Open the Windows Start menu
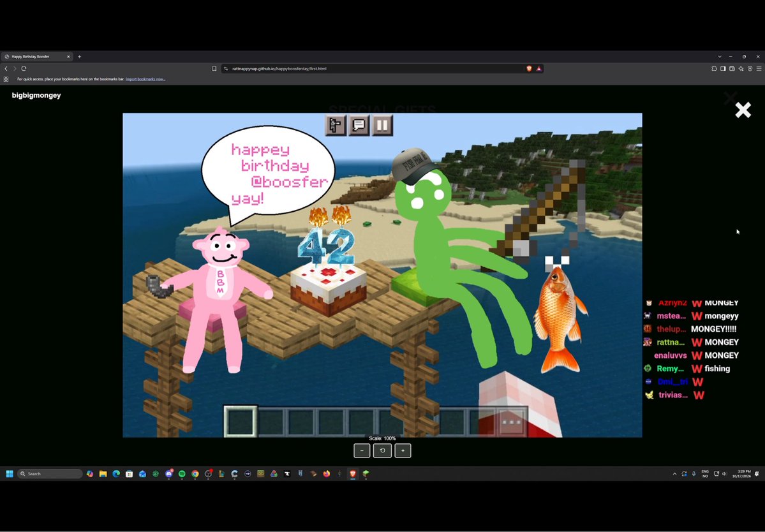765x532 pixels. tap(10, 473)
